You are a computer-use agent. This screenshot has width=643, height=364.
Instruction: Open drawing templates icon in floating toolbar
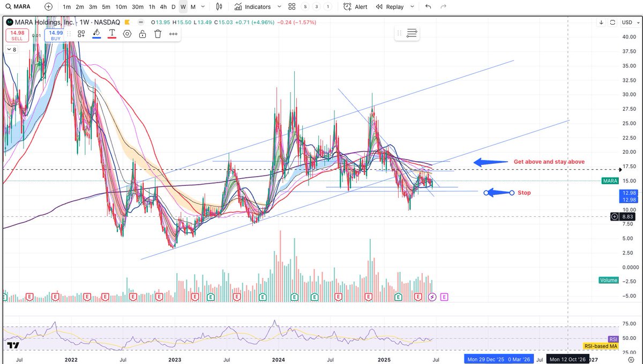pyautogui.click(x=81, y=34)
